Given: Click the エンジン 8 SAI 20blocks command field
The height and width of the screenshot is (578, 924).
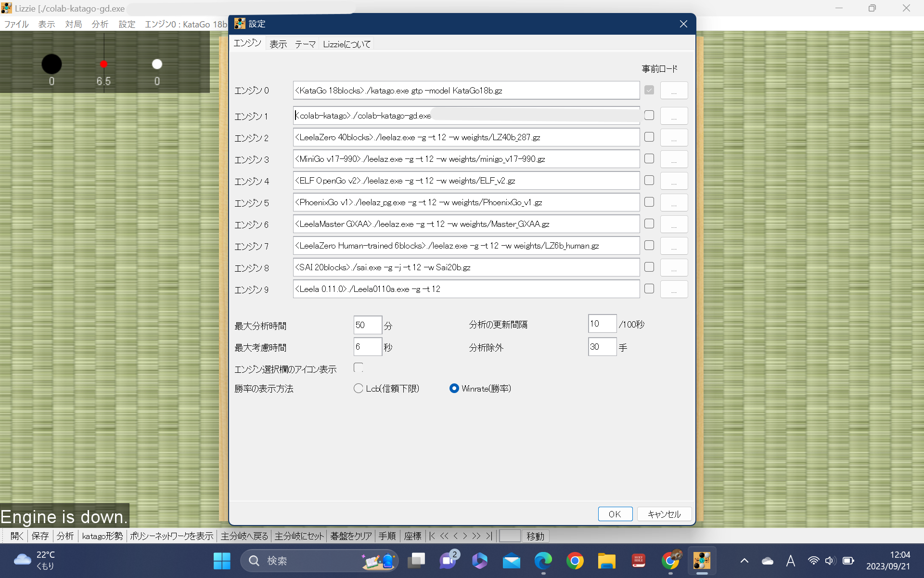Looking at the screenshot, I should tap(466, 267).
